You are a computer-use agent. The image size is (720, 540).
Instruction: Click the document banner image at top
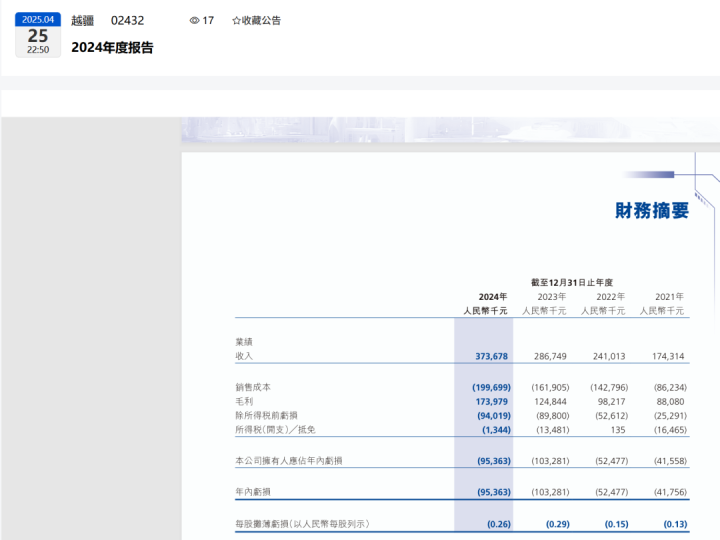pos(450,129)
